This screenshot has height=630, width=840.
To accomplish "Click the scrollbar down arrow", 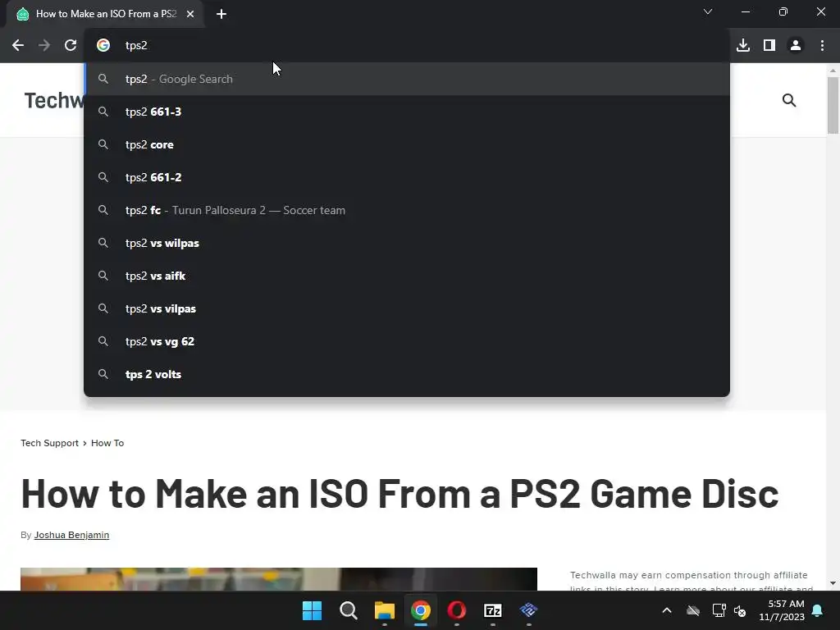I will (833, 583).
